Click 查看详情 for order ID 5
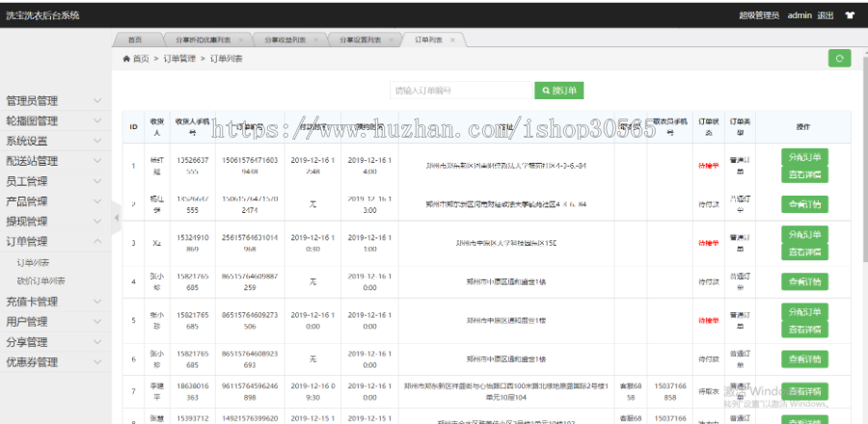This screenshot has height=424, width=868. (805, 330)
